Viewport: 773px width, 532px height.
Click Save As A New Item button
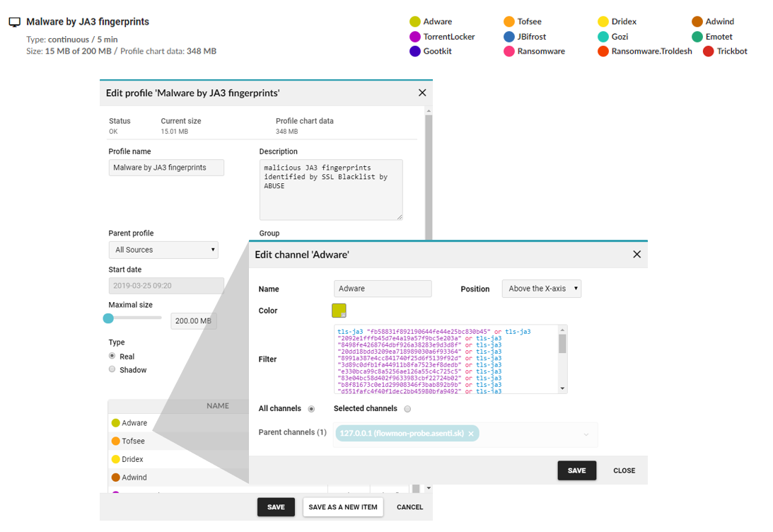pos(343,507)
